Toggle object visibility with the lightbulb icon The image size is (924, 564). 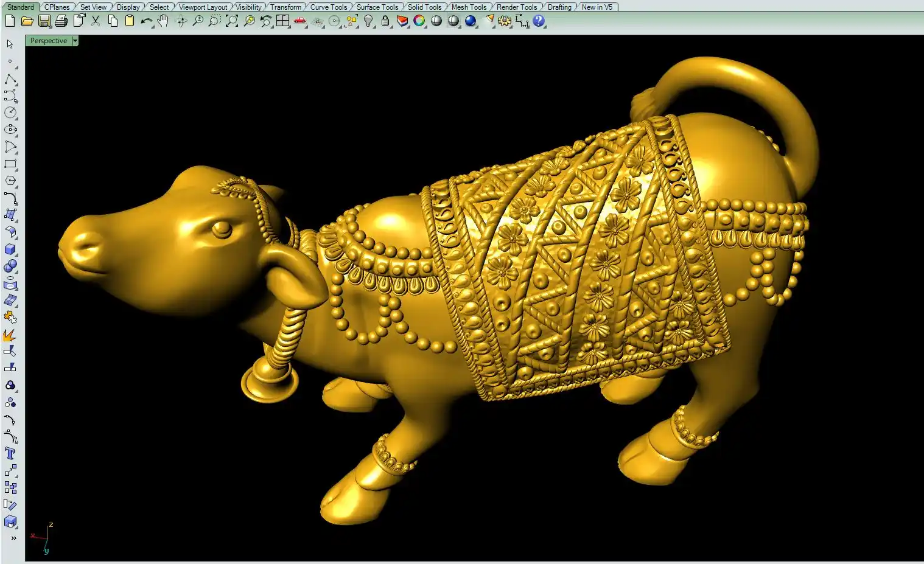(x=368, y=21)
